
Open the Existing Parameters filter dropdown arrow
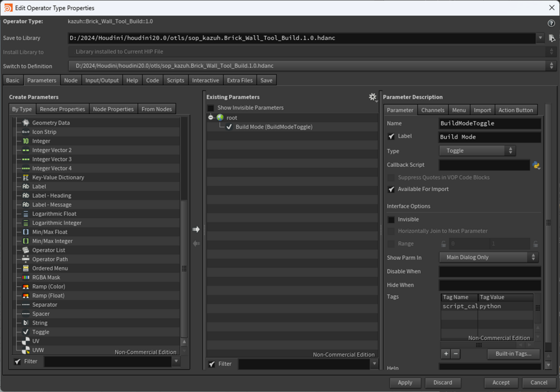374,364
